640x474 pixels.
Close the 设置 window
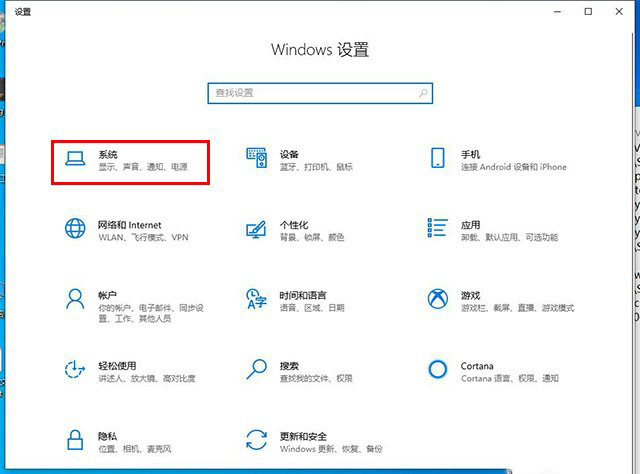pos(619,12)
